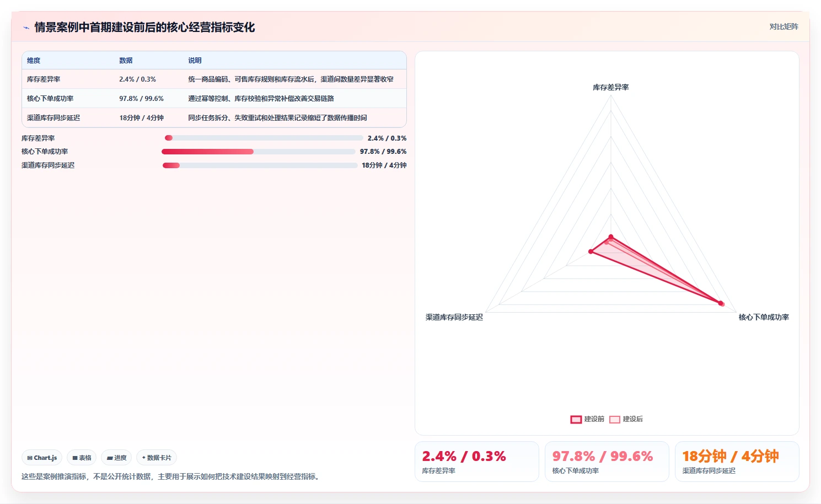The height and width of the screenshot is (504, 821).
Task: Select the 表格 tag chip
Action: pos(82,458)
